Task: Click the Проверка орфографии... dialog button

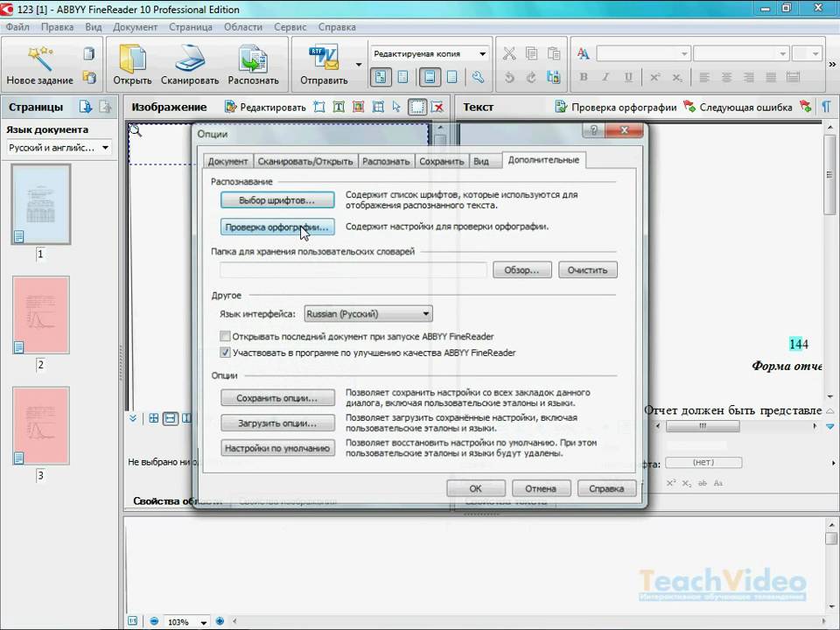Action: (x=277, y=227)
